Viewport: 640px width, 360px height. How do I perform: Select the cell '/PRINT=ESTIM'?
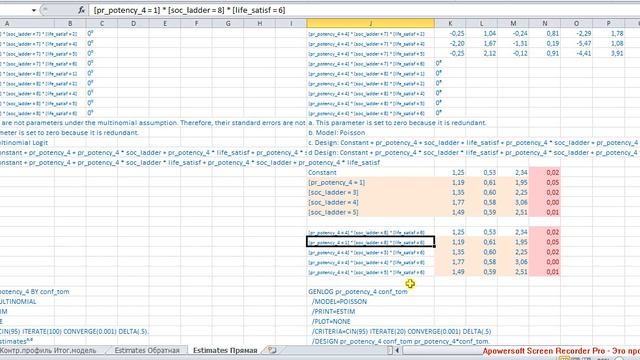[x=333, y=311]
